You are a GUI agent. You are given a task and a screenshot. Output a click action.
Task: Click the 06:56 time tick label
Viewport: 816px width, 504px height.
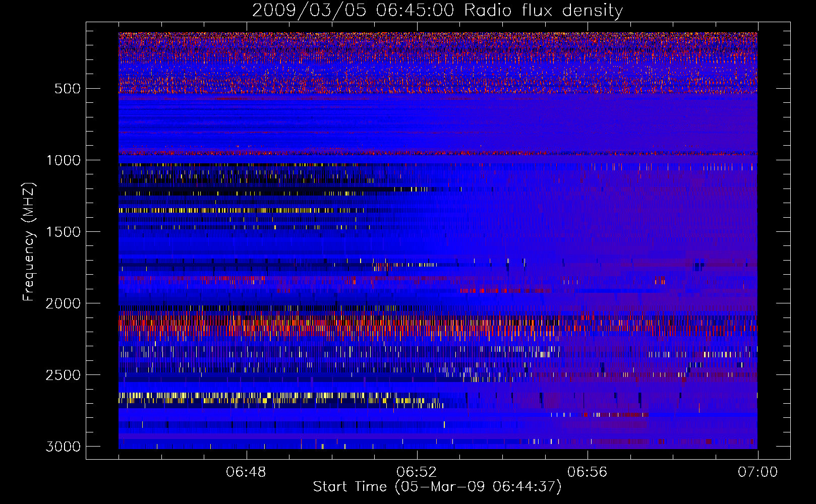(x=587, y=472)
